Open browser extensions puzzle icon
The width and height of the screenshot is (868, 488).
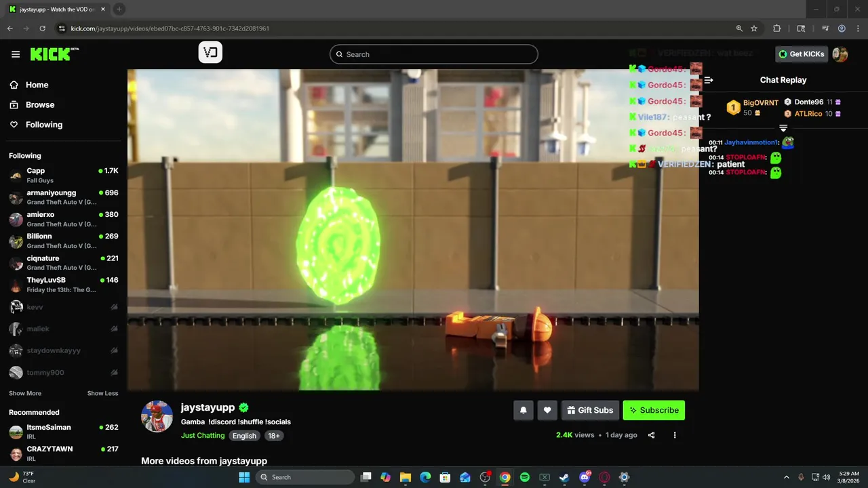[x=777, y=28]
